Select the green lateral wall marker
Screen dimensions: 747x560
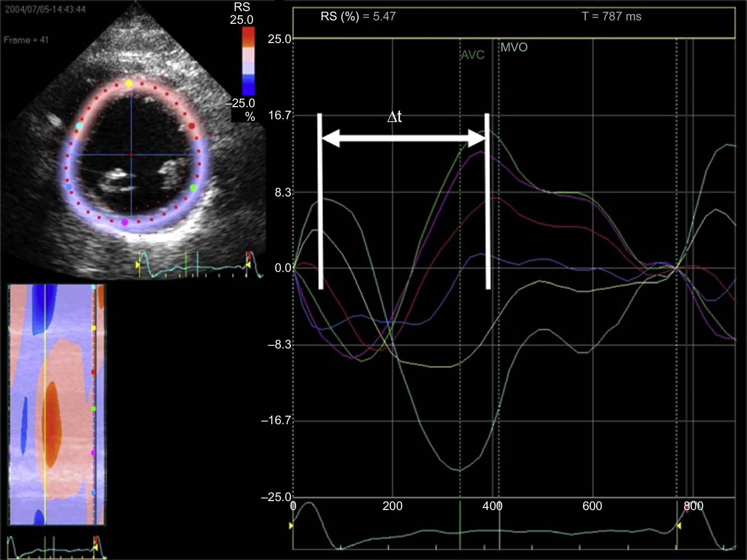tap(193, 187)
